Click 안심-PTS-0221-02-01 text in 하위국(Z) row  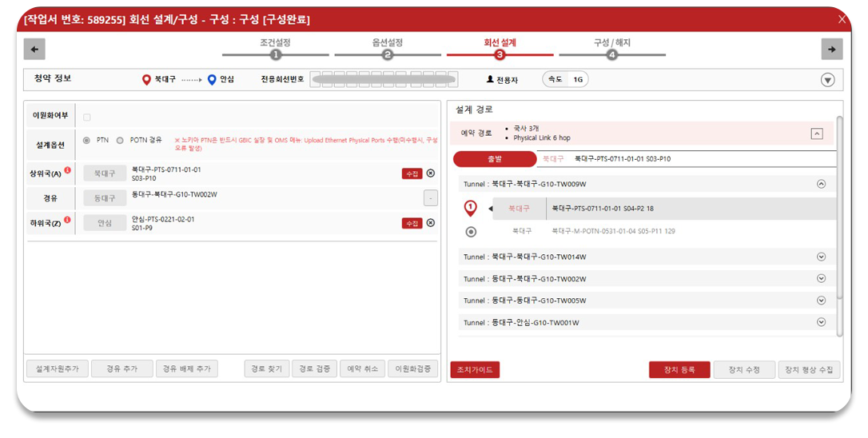point(163,219)
